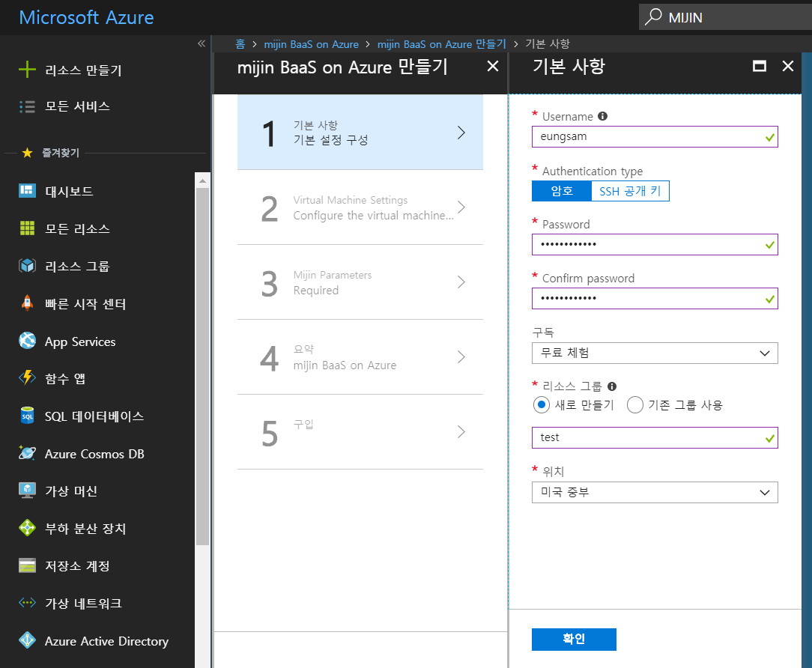Click the resource group name field test
The width and height of the screenshot is (812, 668).
(655, 437)
